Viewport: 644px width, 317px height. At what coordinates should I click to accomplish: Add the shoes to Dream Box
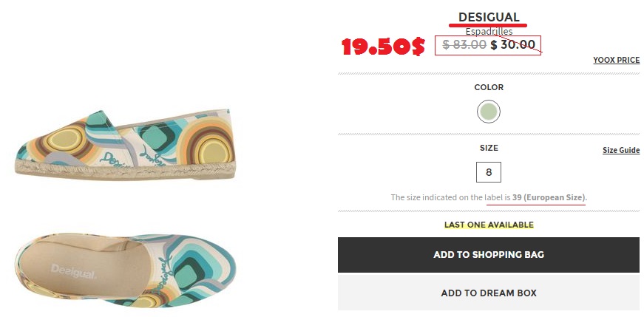pos(488,293)
